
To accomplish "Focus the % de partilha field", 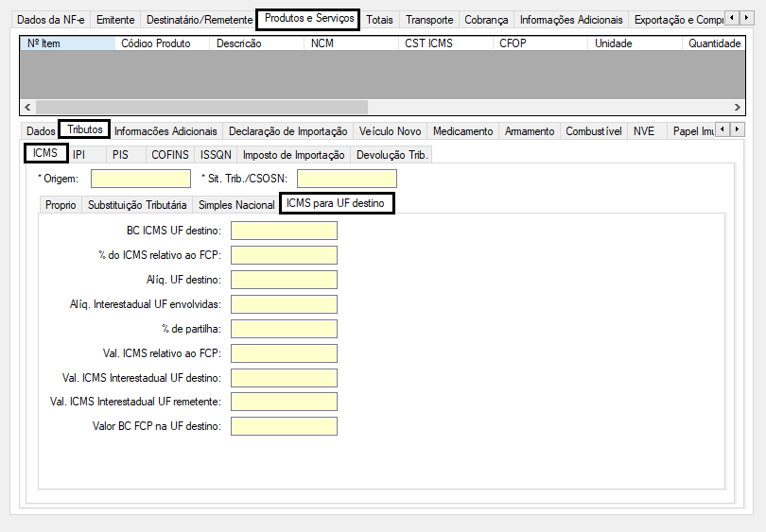I will pyautogui.click(x=284, y=329).
